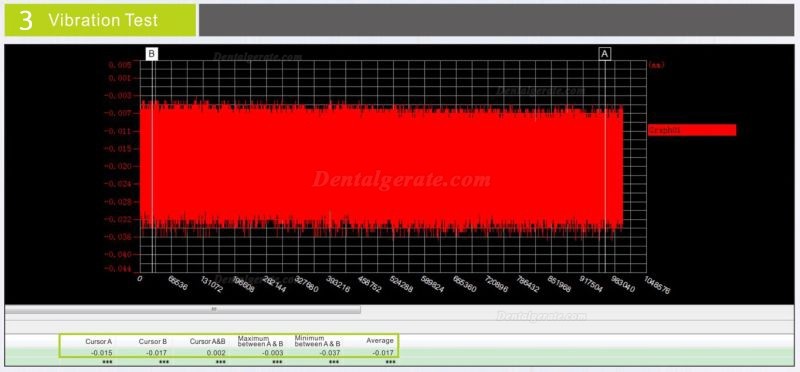Click the red Graph01 legend swatch
Viewport: 800px width, 372px height.
(692, 130)
